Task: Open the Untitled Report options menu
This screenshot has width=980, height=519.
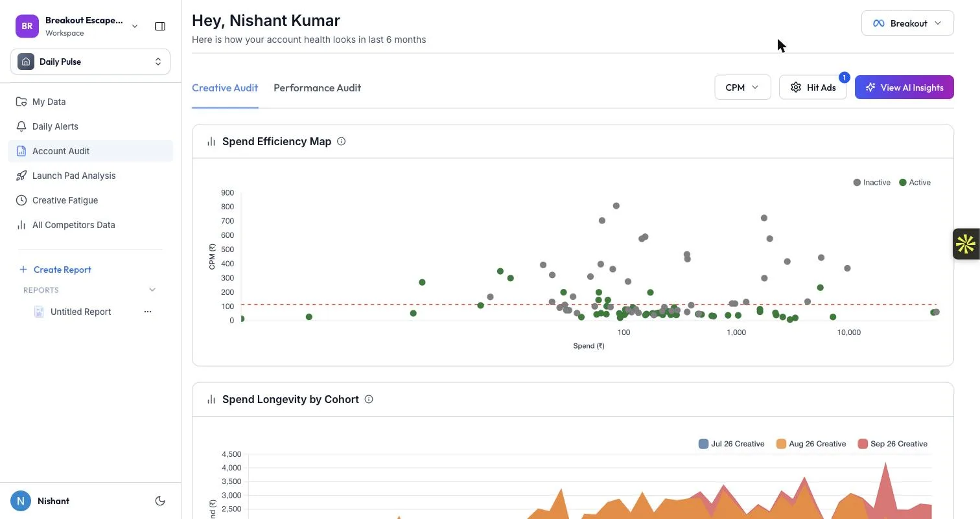Action: [x=148, y=312]
